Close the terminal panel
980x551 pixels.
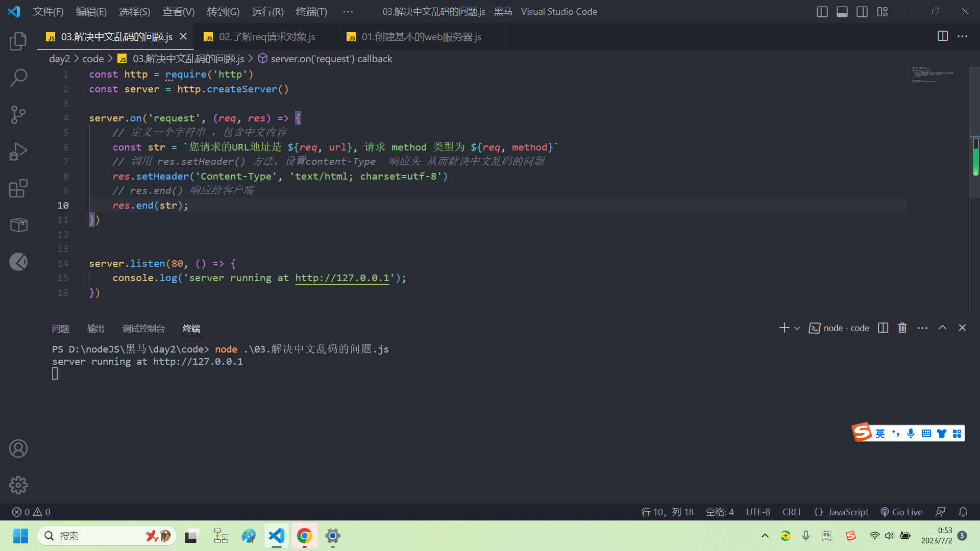962,328
